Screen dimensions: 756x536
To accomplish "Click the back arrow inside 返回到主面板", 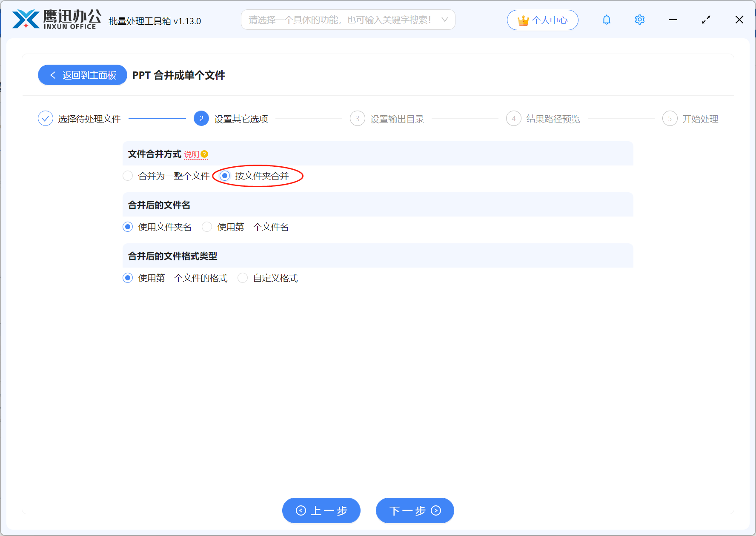I will tap(53, 75).
